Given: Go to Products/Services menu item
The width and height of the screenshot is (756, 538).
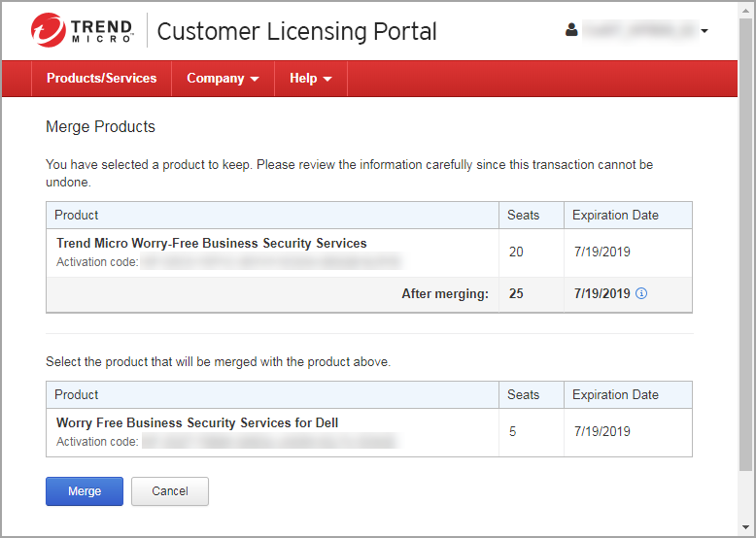Looking at the screenshot, I should click(x=101, y=79).
